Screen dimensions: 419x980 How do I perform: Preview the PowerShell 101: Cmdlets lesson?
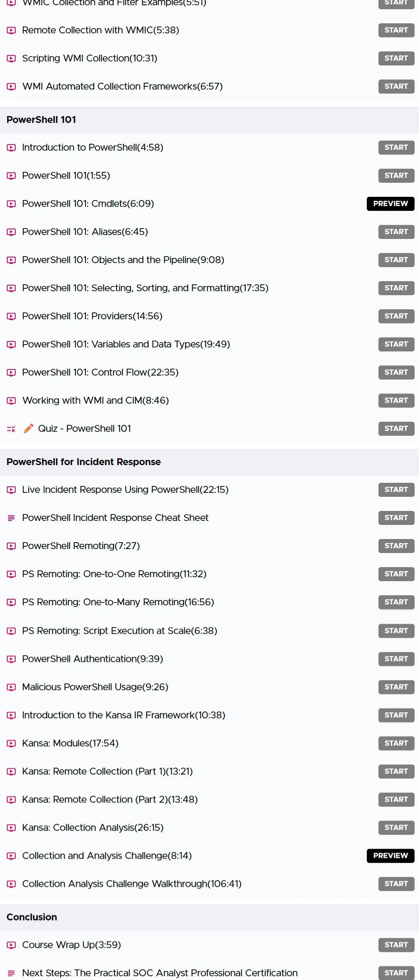(x=391, y=204)
